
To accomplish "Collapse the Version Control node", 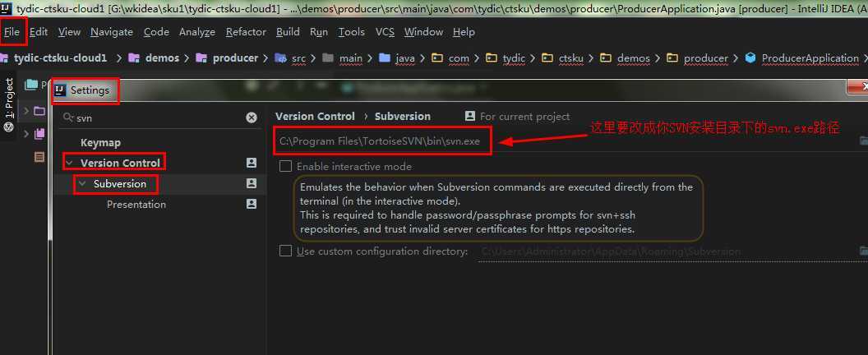I will (x=69, y=163).
